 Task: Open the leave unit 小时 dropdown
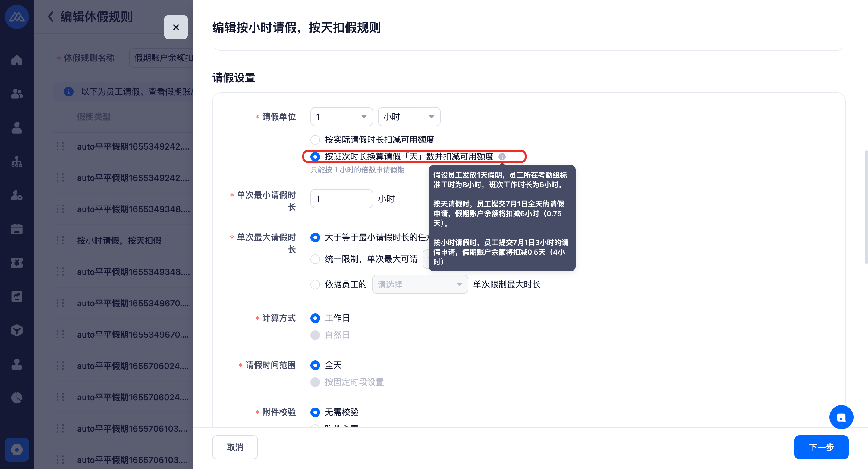pyautogui.click(x=409, y=117)
